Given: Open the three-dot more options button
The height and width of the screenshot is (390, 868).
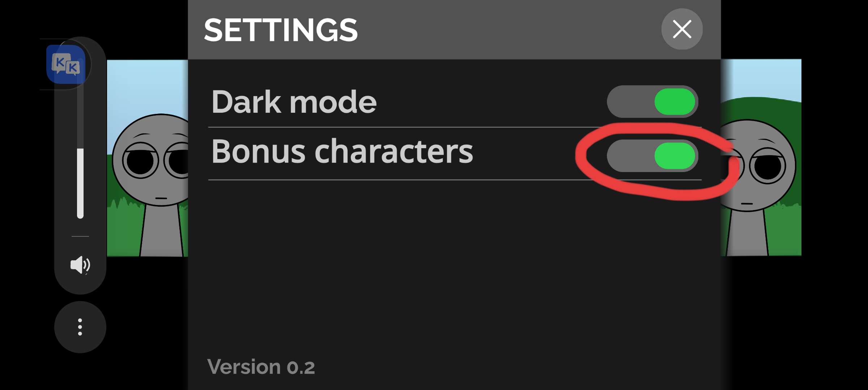Looking at the screenshot, I should point(80,327).
